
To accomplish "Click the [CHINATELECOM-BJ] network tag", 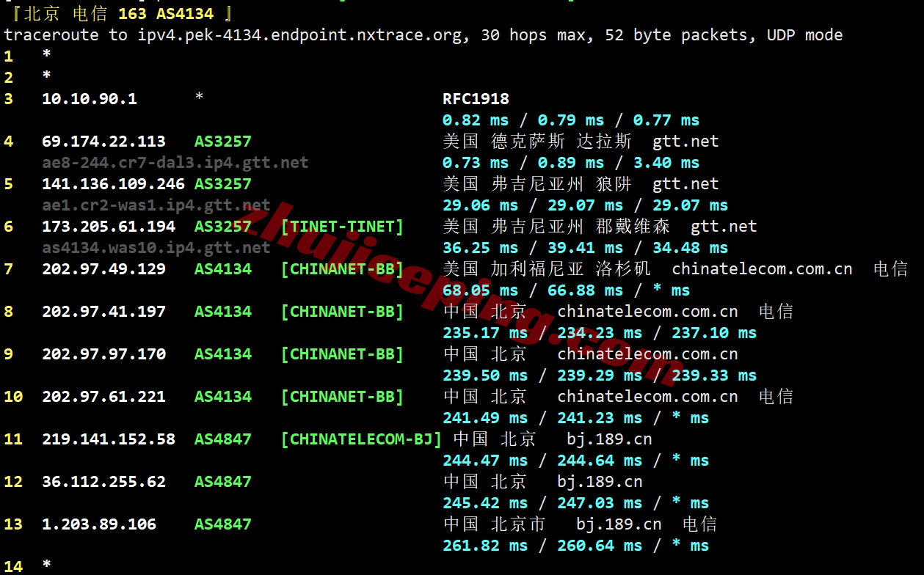I will coord(361,439).
